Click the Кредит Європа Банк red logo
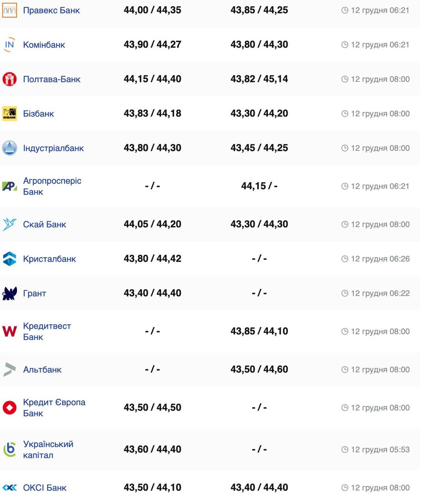The height and width of the screenshot is (504, 433). [9, 408]
